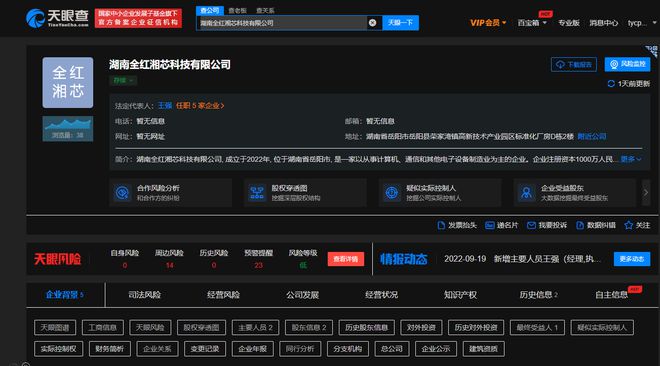The image size is (660, 366).
Task: Click the 更多动态 button
Action: (632, 259)
